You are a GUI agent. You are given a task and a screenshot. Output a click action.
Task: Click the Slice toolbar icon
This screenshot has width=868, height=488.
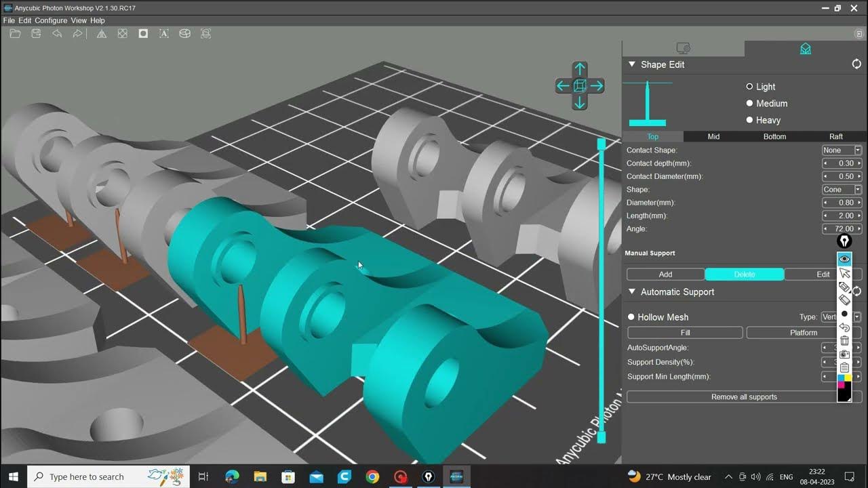tap(184, 33)
